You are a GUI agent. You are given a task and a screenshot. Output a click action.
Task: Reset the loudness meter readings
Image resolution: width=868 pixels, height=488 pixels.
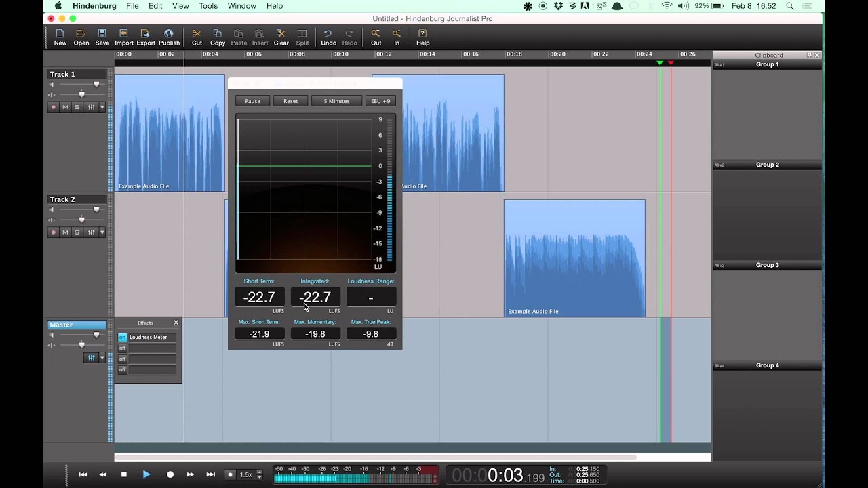290,101
